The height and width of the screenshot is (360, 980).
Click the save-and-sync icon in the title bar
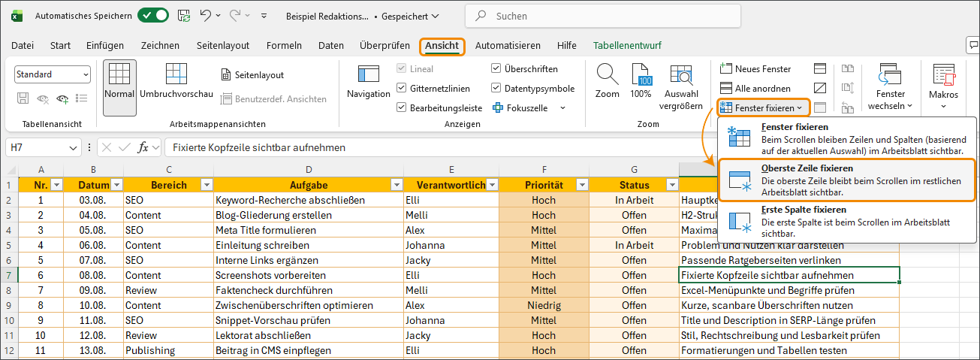point(184,15)
